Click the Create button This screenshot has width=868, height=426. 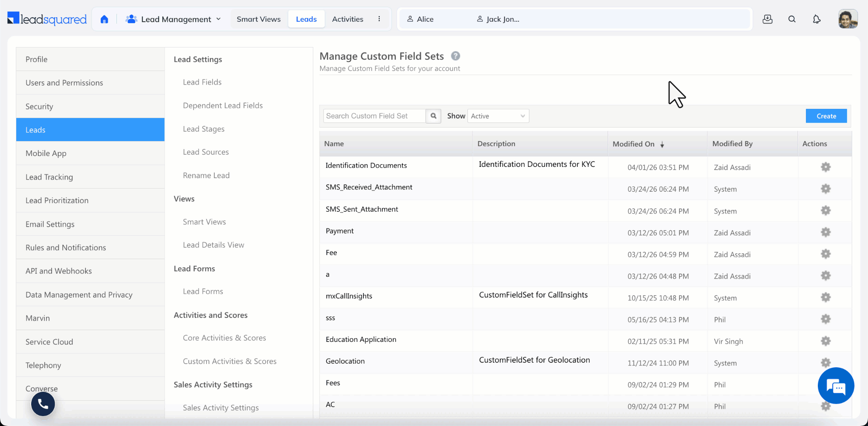click(826, 116)
